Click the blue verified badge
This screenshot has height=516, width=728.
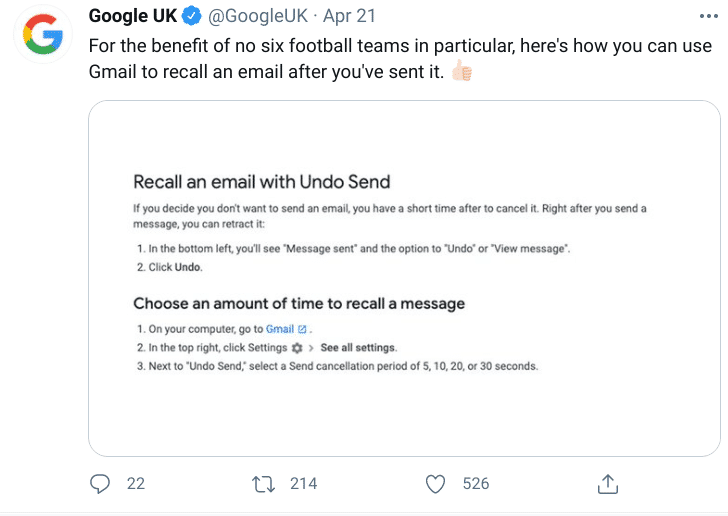(x=191, y=17)
